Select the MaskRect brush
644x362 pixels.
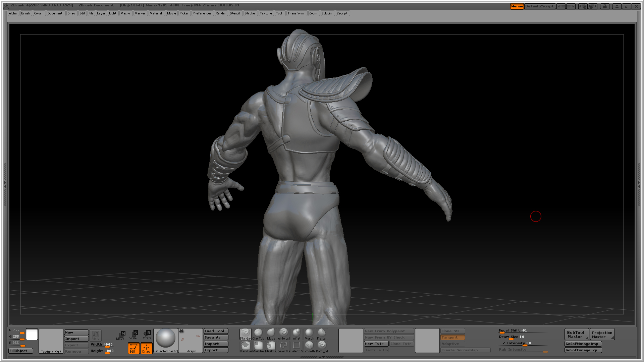[x=258, y=347]
